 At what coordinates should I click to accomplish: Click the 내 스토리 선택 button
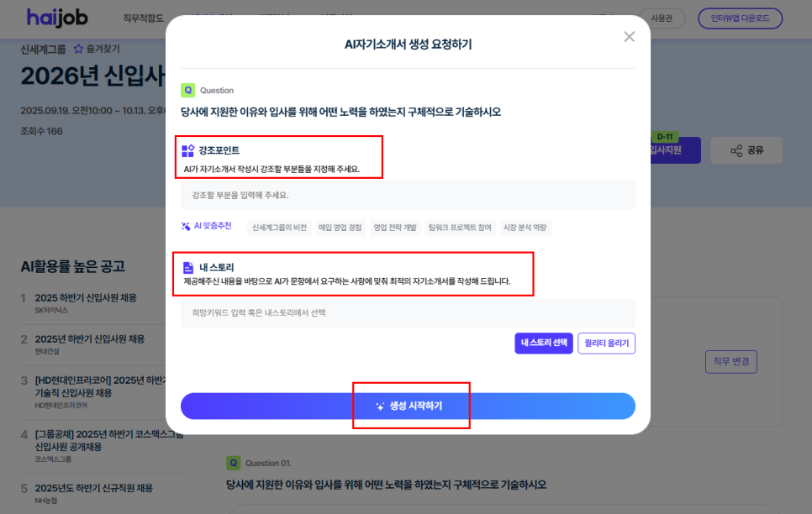coord(544,344)
